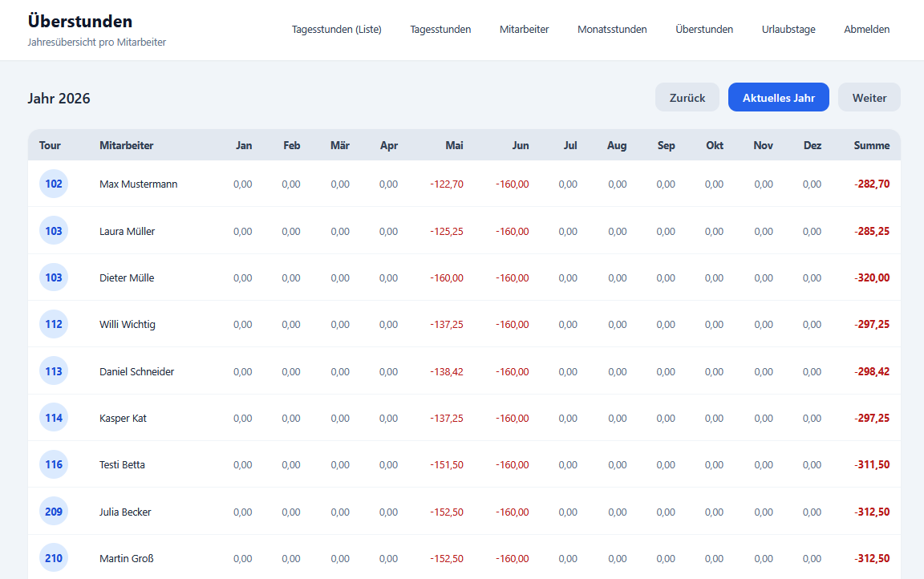This screenshot has height=579, width=924.
Task: Click tour badge 103 for Dieter Mülle
Action: [54, 277]
